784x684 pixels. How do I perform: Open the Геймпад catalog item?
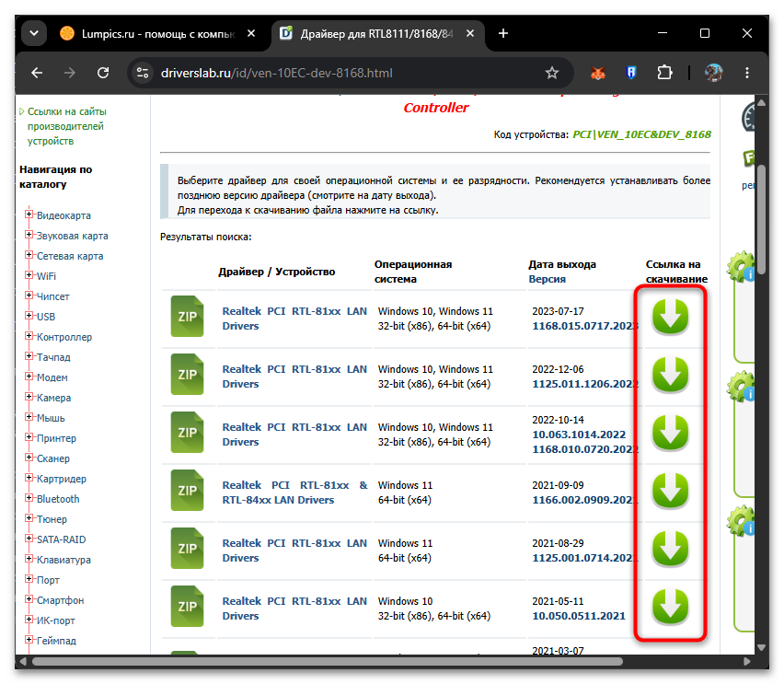56,641
